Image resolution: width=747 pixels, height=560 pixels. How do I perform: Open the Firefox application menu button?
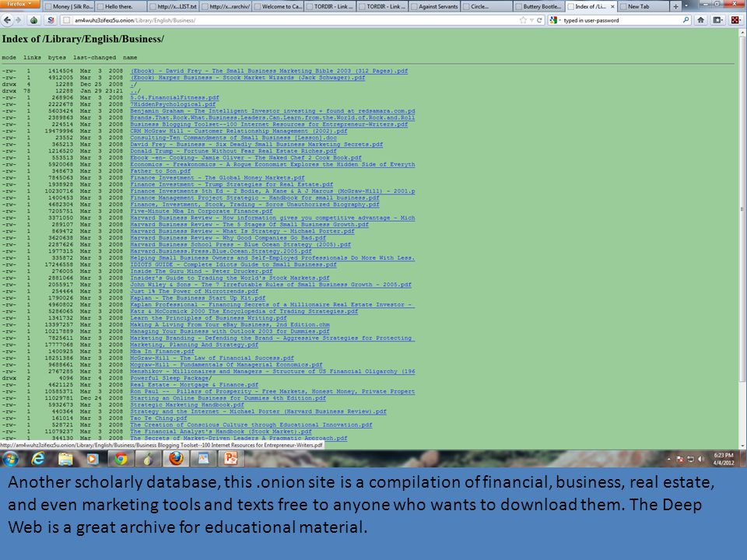pos(19,4)
